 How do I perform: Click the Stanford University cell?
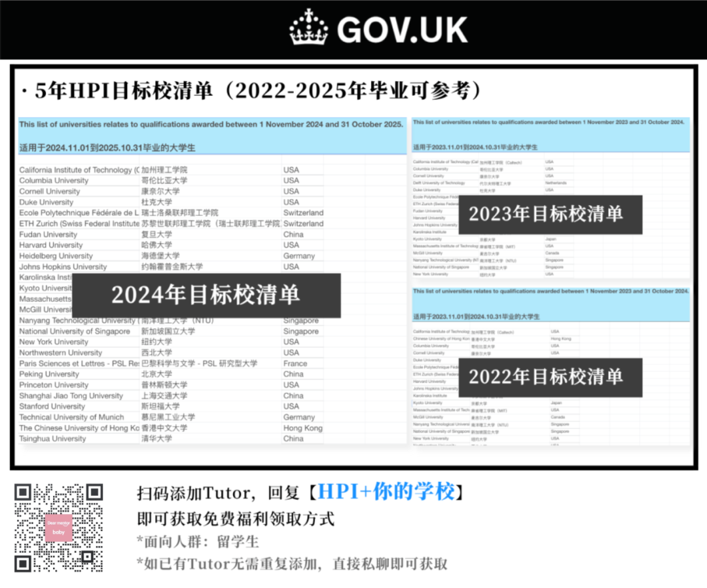click(52, 406)
